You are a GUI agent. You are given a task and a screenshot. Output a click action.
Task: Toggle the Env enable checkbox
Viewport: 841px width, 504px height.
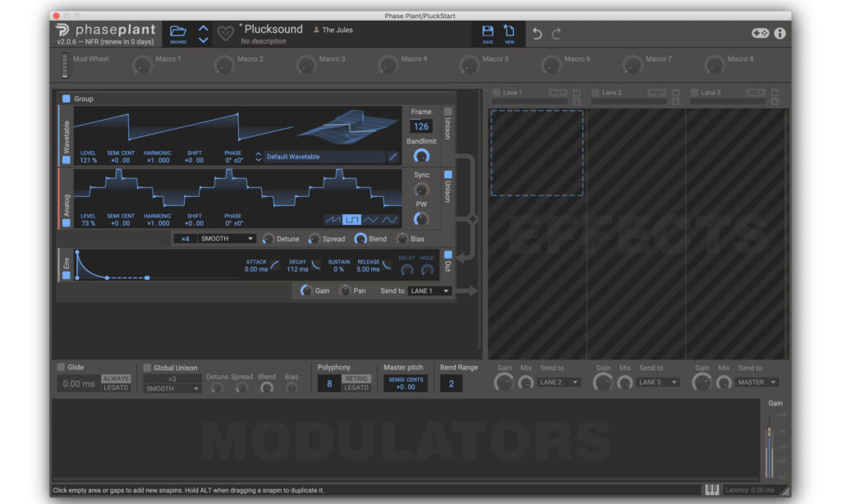tap(66, 276)
